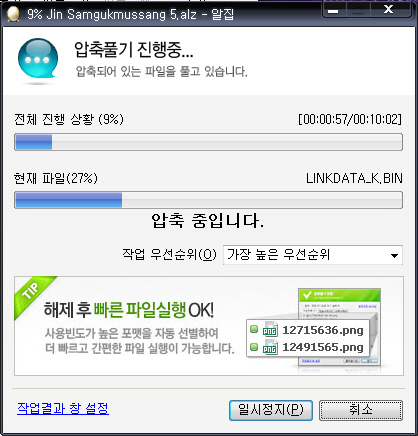This screenshot has height=436, width=418.
Task: Close the ALZip window with X button
Action: point(389,10)
